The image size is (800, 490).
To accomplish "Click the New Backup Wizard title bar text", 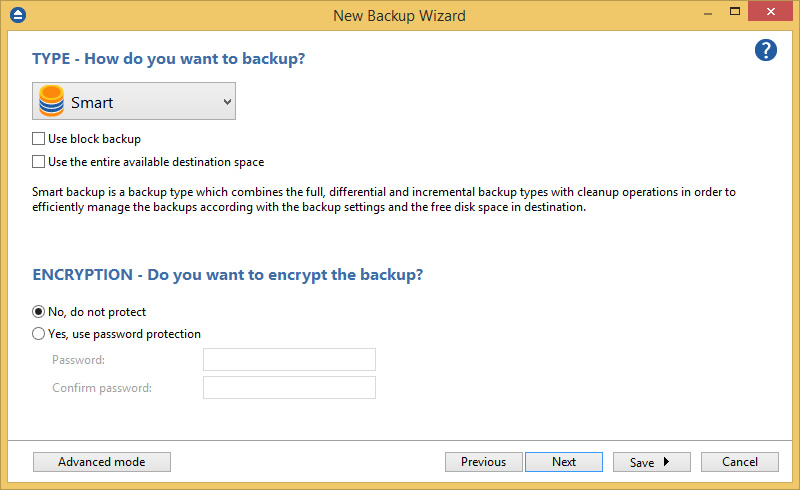I will [x=399, y=15].
